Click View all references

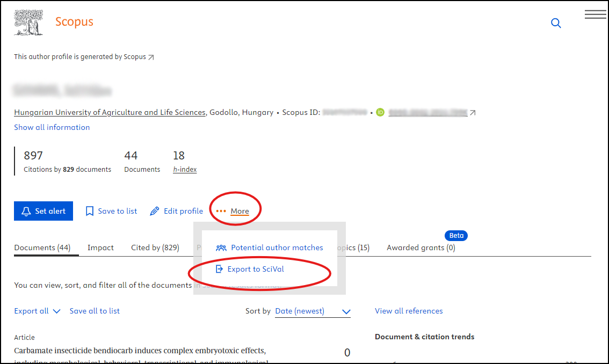click(409, 311)
